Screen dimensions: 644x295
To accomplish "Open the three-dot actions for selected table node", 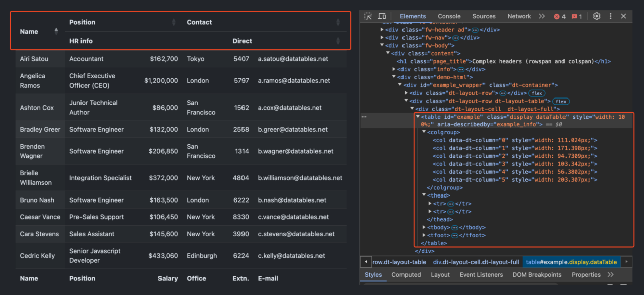I will click(x=364, y=117).
